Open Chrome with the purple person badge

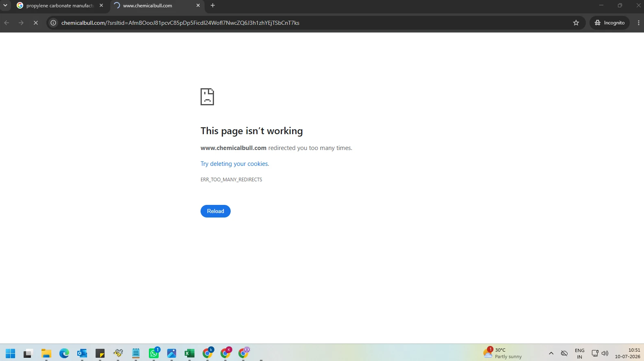[x=244, y=353]
